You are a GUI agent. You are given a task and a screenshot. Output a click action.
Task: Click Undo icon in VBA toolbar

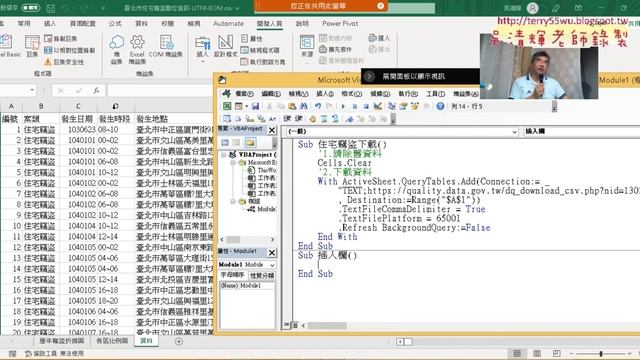tap(318, 106)
